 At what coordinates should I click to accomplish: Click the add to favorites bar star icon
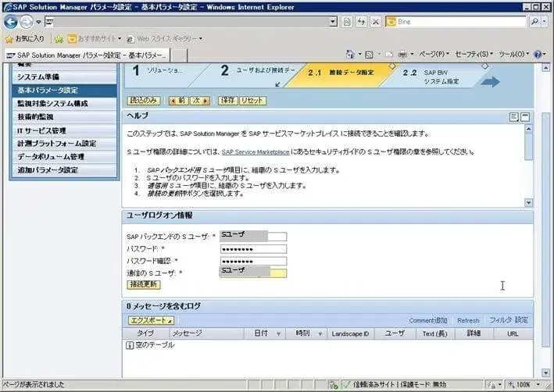click(x=59, y=39)
